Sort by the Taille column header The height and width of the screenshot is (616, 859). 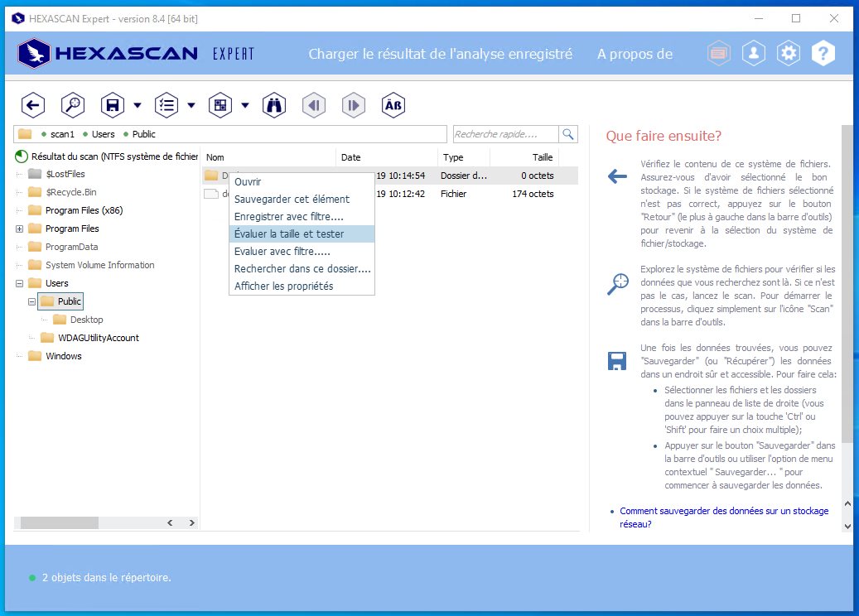point(524,157)
